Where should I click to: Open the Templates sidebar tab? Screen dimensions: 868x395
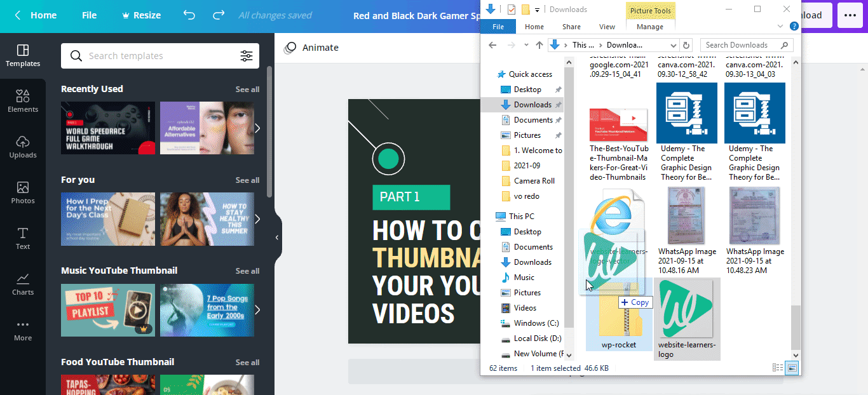(x=23, y=56)
